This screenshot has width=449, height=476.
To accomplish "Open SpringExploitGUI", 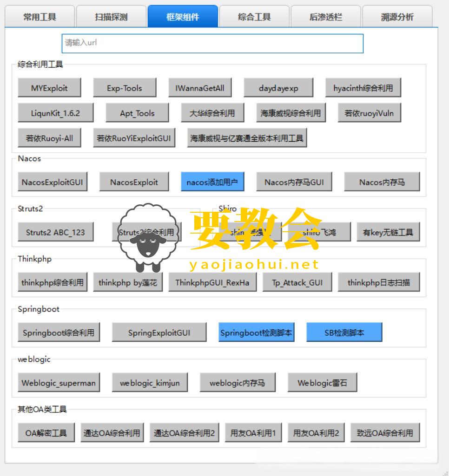I will (x=159, y=333).
